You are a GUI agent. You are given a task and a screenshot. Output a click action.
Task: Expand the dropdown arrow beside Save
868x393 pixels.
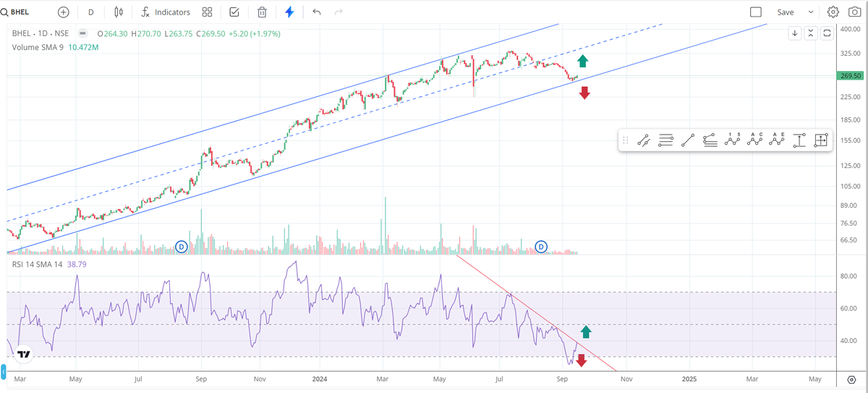pyautogui.click(x=811, y=12)
